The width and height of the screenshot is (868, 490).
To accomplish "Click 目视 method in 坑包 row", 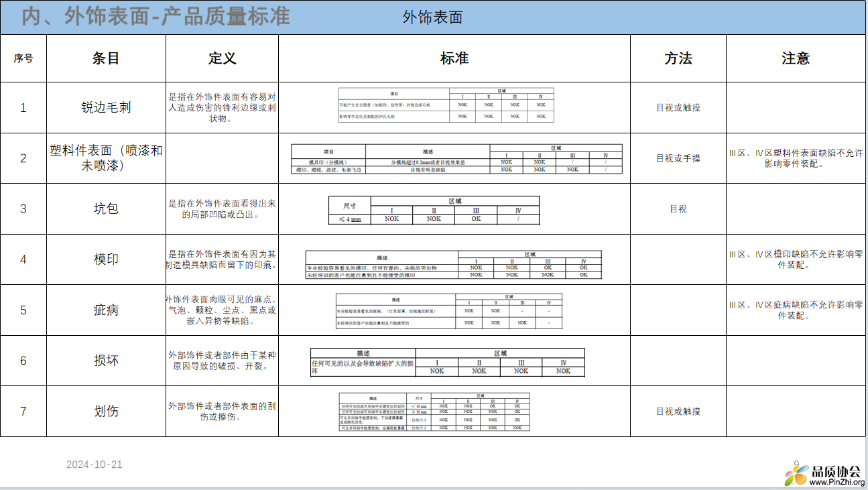I will (678, 209).
